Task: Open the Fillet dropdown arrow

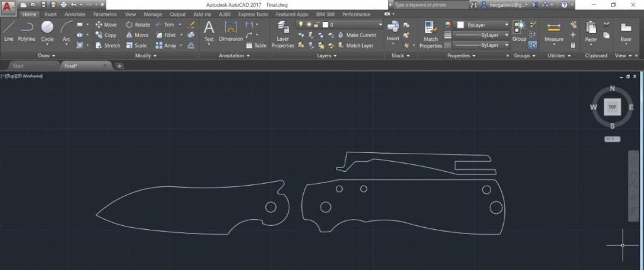Action: (181, 35)
